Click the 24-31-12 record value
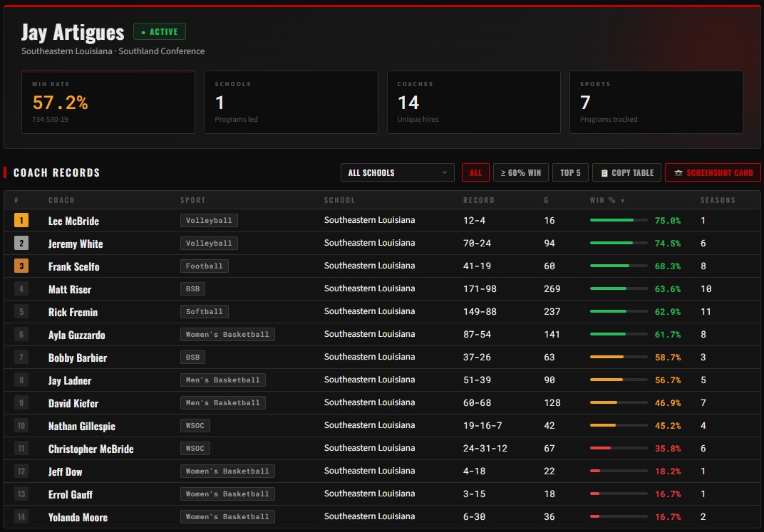 [485, 448]
